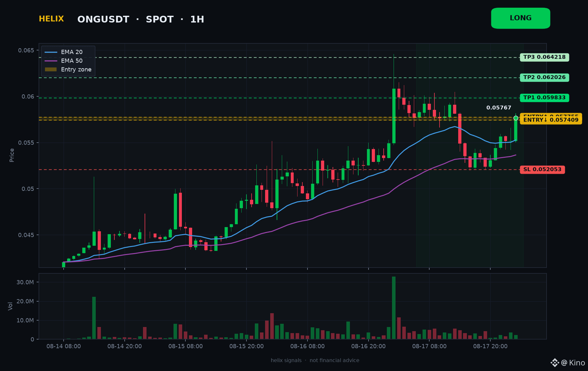Click the 0.05767 current price value
The height and width of the screenshot is (371, 588).
point(499,108)
